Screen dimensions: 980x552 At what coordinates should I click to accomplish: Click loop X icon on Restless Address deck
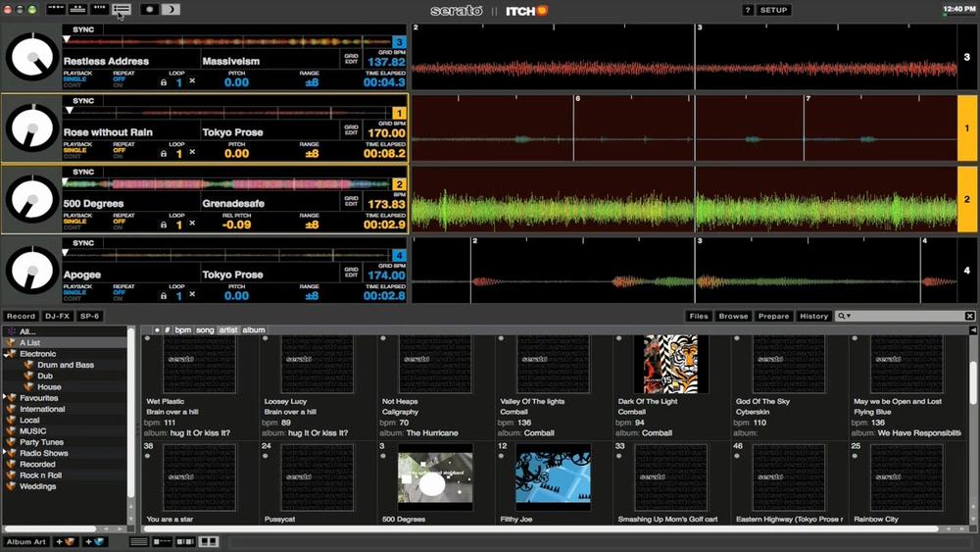click(x=192, y=80)
